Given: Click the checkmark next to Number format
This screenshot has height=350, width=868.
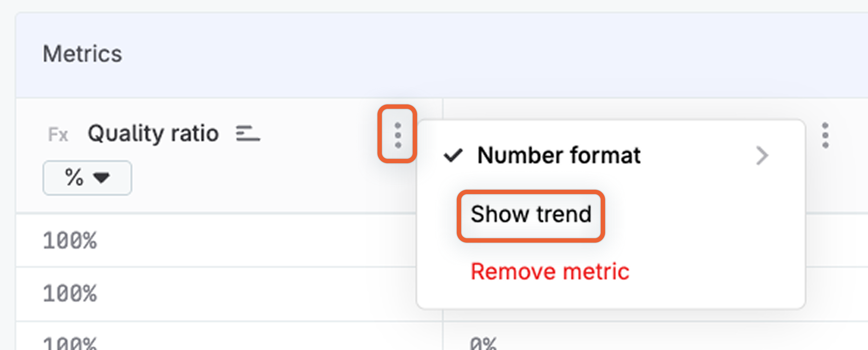Looking at the screenshot, I should point(453,155).
